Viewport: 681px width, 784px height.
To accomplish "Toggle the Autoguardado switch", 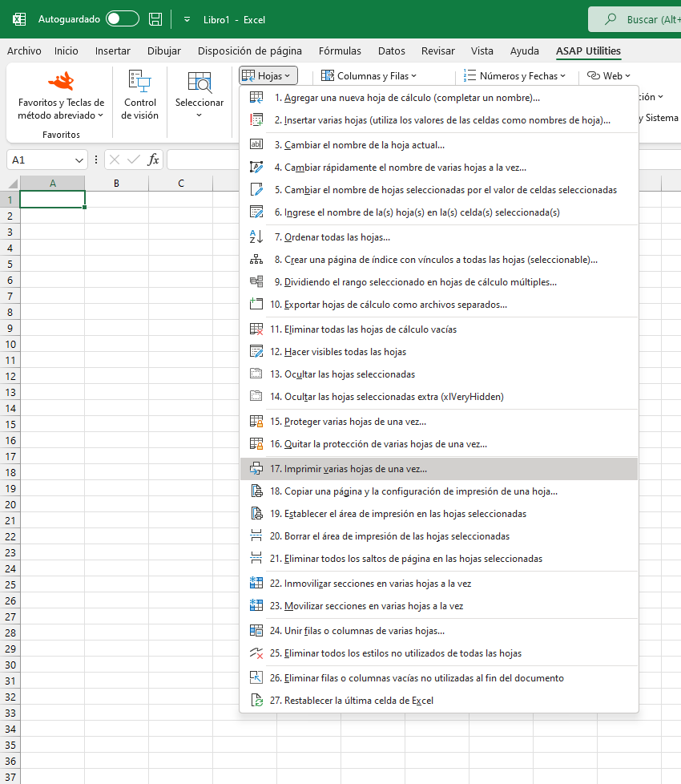I will coord(123,19).
